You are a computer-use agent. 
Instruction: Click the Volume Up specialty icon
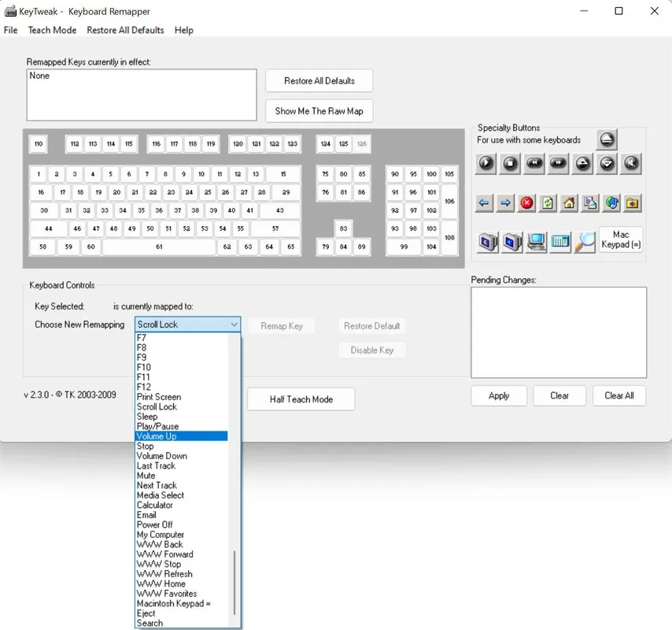pyautogui.click(x=582, y=163)
